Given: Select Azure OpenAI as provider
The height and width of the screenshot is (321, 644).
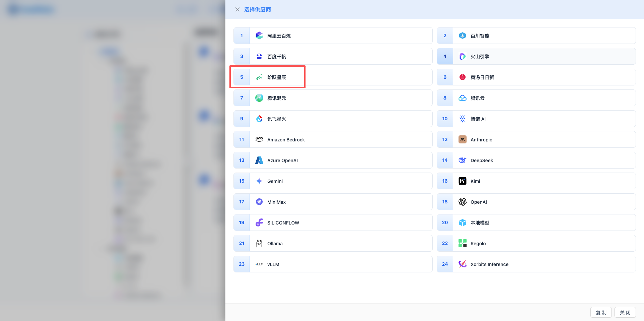Looking at the screenshot, I should 282,160.
